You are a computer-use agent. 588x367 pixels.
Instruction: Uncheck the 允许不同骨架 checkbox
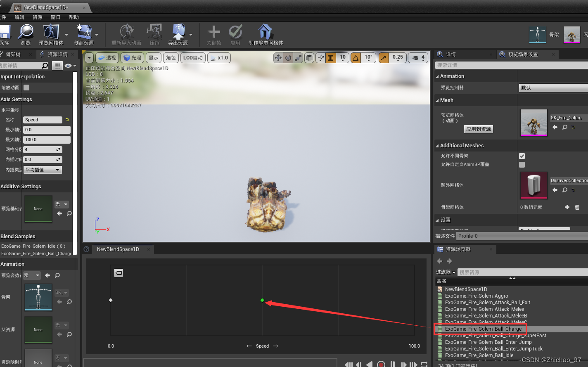(522, 156)
